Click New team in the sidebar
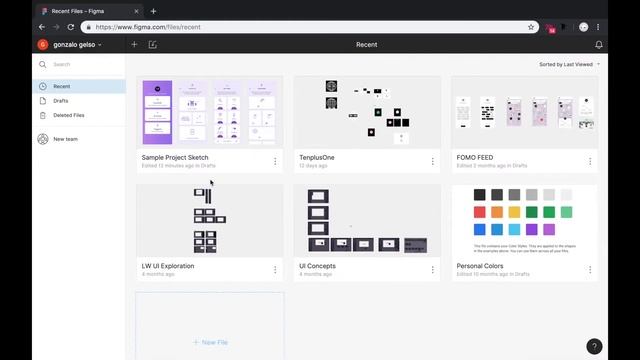This screenshot has width=640, height=360. [65, 139]
